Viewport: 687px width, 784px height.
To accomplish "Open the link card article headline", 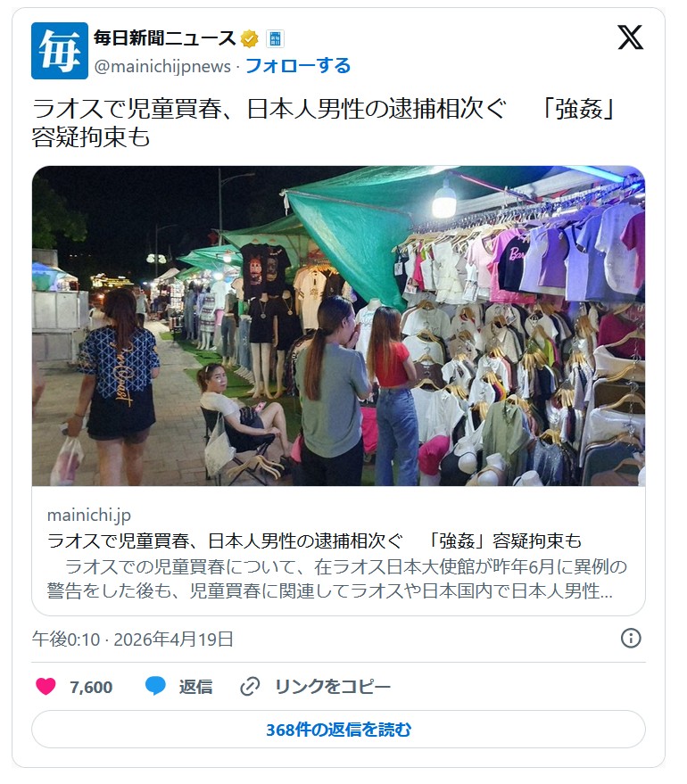I will (x=314, y=541).
